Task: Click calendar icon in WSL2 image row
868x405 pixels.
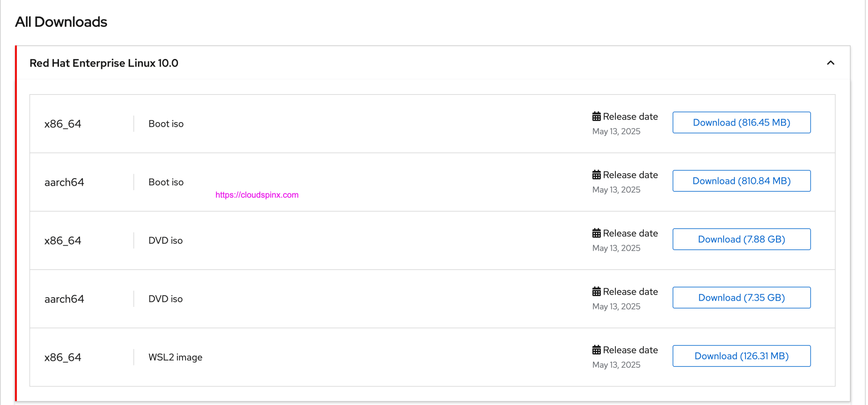Action: click(596, 350)
